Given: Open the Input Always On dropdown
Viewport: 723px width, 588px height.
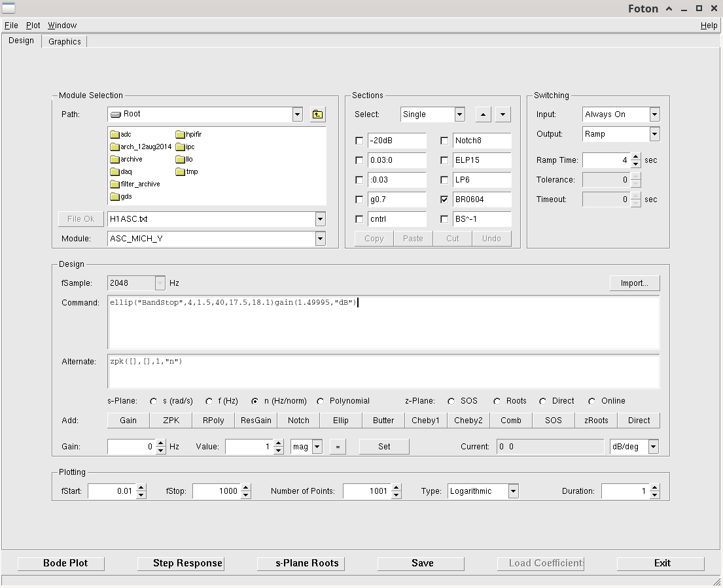Looking at the screenshot, I should [654, 114].
